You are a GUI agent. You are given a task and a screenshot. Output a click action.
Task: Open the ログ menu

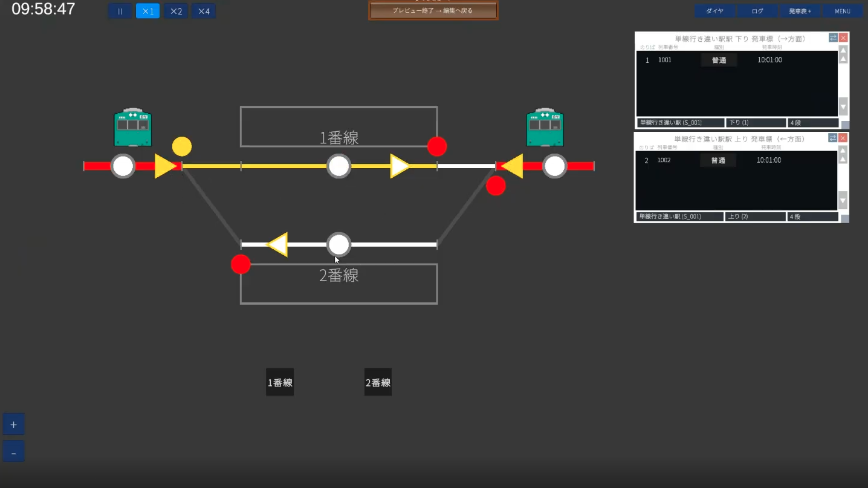click(x=757, y=11)
